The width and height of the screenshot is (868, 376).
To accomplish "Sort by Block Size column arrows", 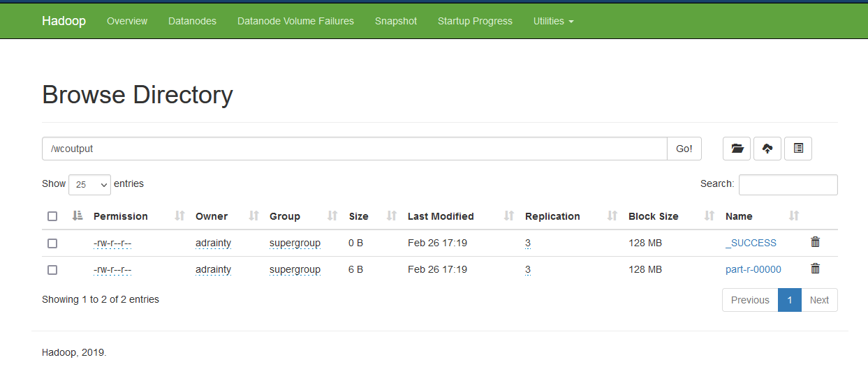I will (x=709, y=216).
